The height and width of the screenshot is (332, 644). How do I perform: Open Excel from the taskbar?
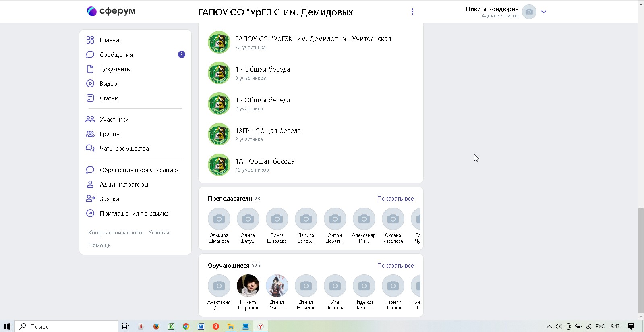click(171, 326)
